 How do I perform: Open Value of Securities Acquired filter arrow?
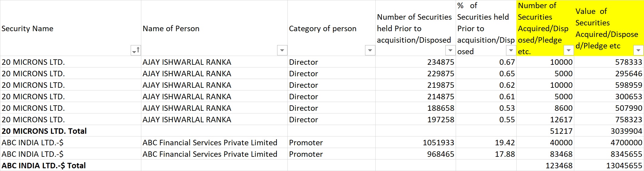(638, 50)
